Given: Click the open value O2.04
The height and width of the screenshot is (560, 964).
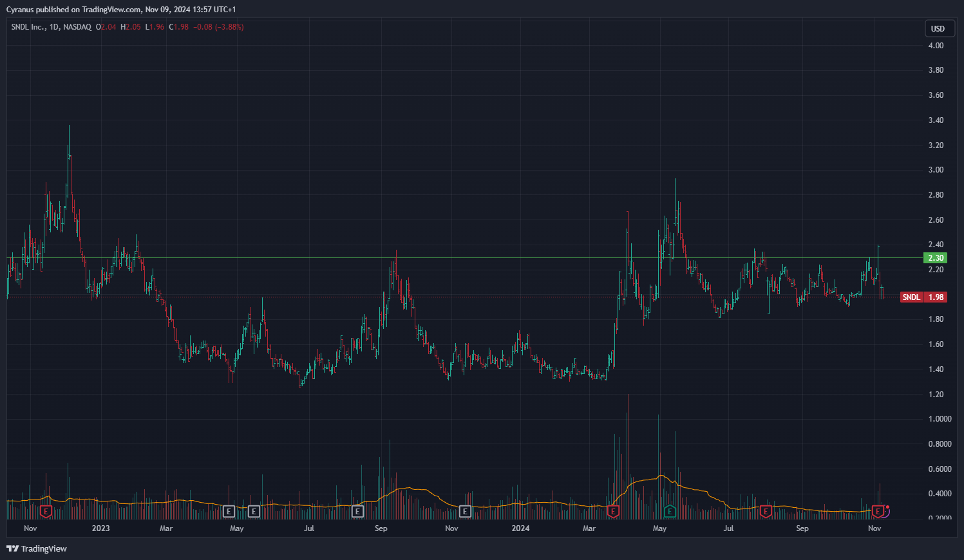Looking at the screenshot, I should point(106,27).
